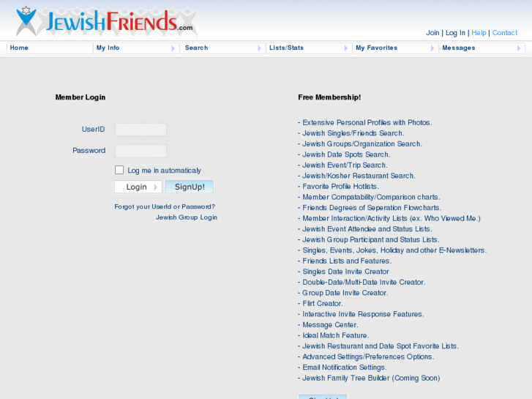Select Friends Degrees of Seperation Flowcharts line
This screenshot has height=399, width=532.
[370, 208]
